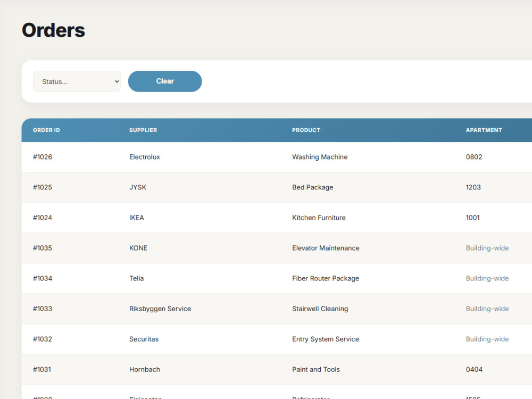Click the Supplier column header
The height and width of the screenshot is (399, 532).
(x=143, y=130)
